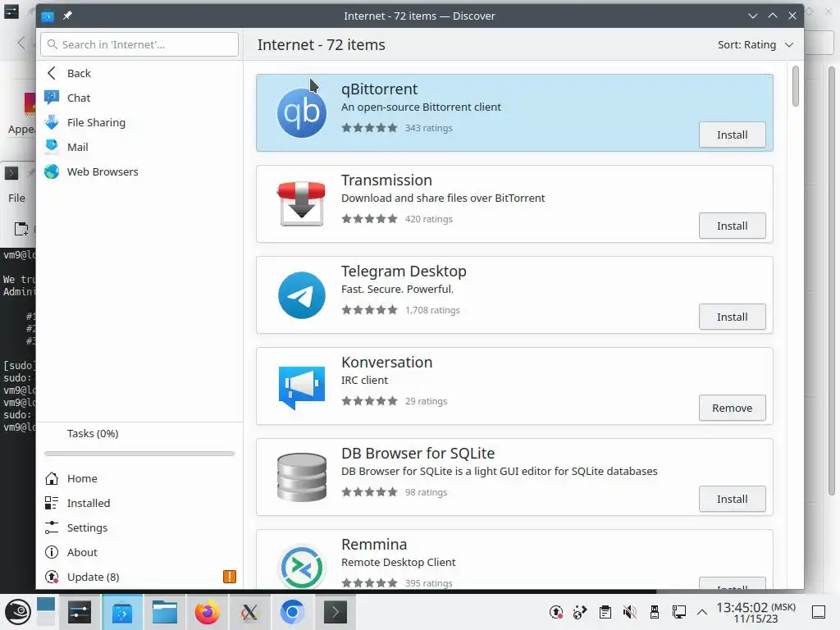Click the Discover window icon in title bar

pos(48,16)
